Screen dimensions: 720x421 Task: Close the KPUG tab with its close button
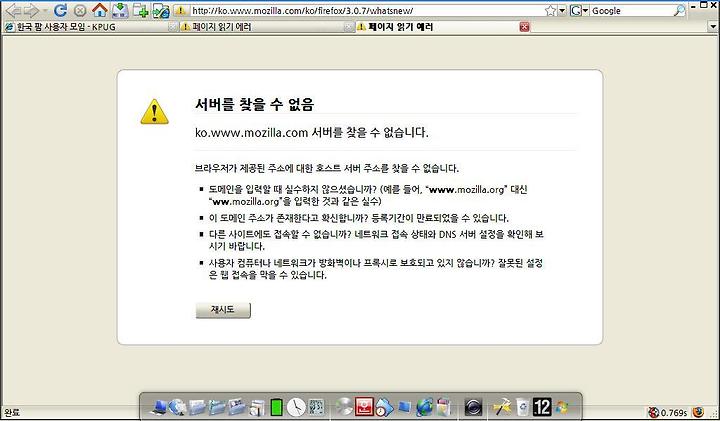pyautogui.click(x=172, y=27)
